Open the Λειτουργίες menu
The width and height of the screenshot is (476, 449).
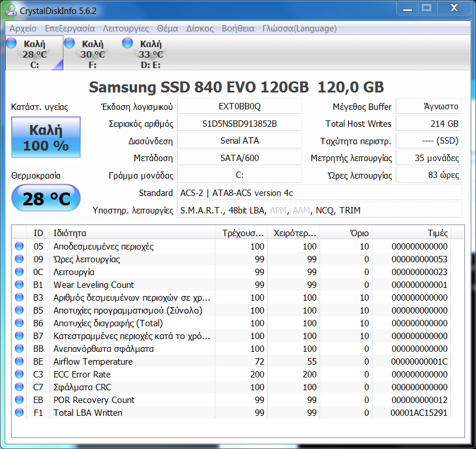126,28
